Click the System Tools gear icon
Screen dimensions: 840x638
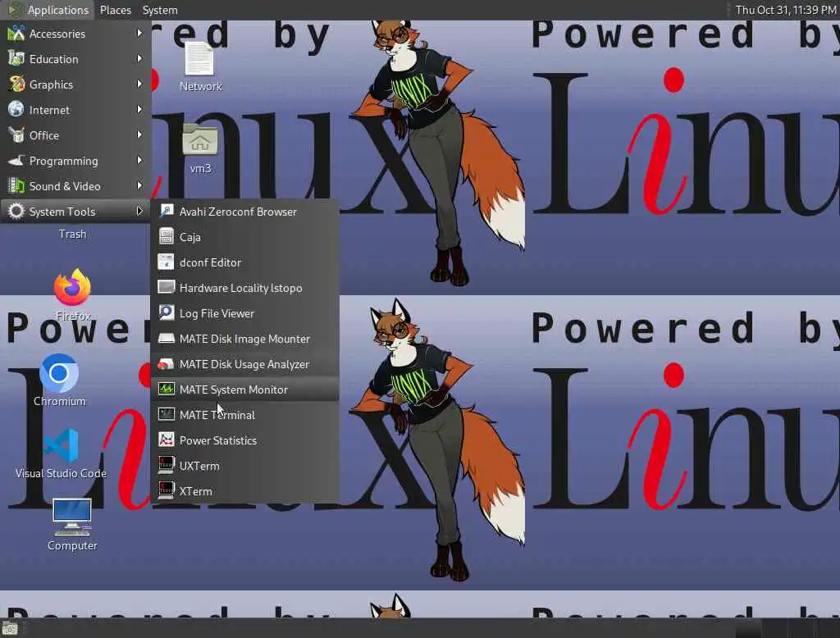pyautogui.click(x=16, y=211)
